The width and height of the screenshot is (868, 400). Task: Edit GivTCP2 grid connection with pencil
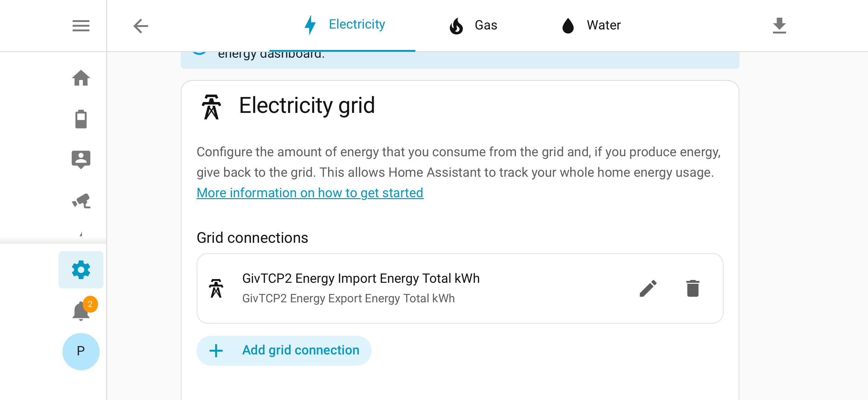point(648,288)
